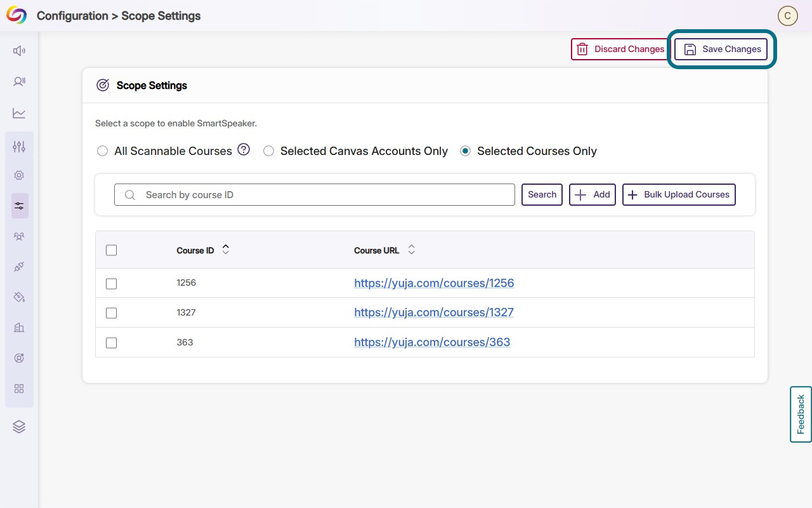Open the stacked layers sidebar icon
This screenshot has height=508, width=812.
coord(19,427)
